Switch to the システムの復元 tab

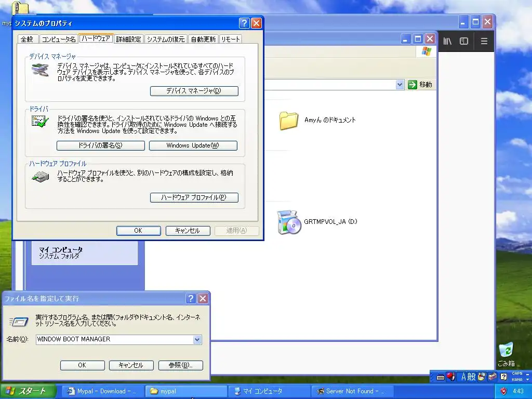click(166, 39)
